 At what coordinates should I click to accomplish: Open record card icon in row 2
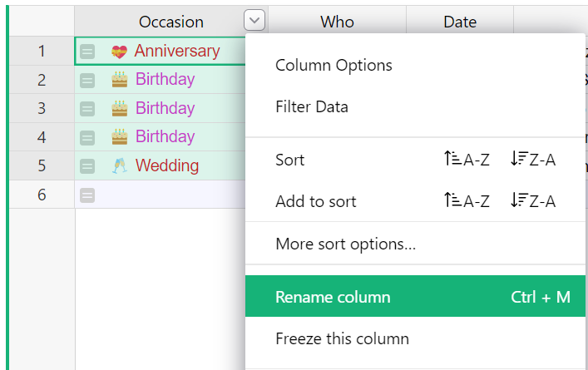(87, 80)
